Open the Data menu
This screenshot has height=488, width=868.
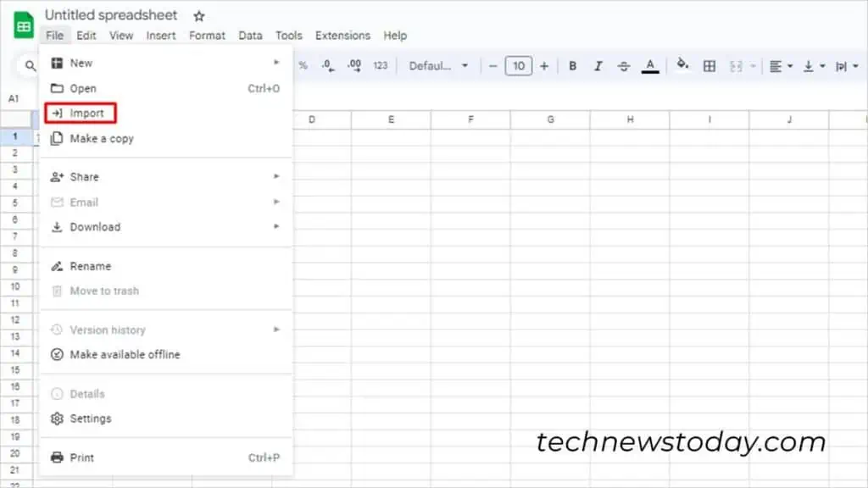(x=250, y=36)
